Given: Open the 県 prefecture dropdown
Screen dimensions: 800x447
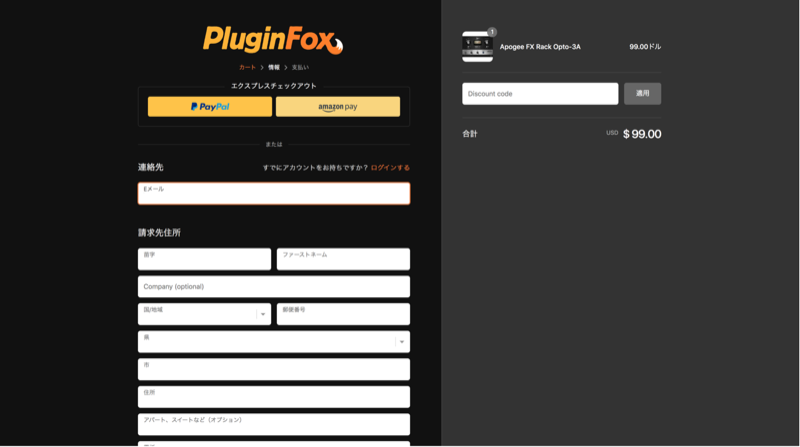Looking at the screenshot, I should pos(274,342).
